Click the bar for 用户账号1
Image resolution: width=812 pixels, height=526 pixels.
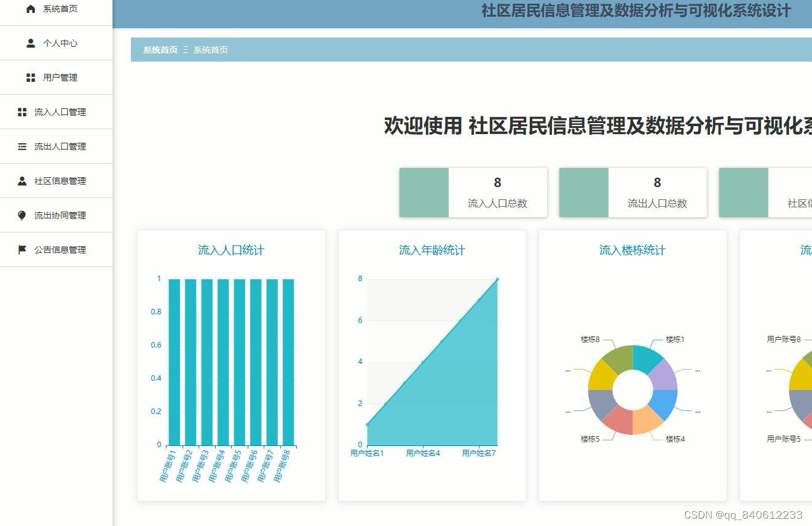[x=175, y=362]
